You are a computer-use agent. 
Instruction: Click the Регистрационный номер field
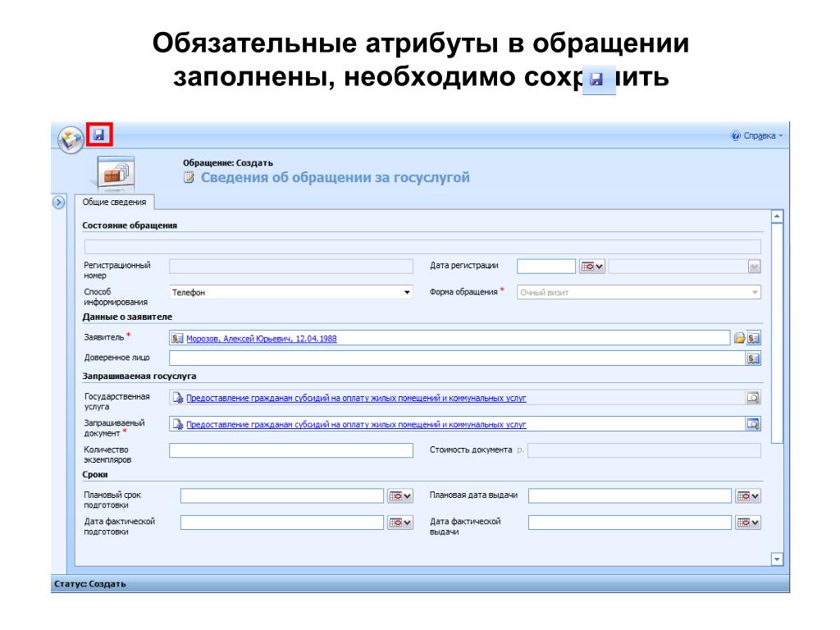(x=291, y=267)
